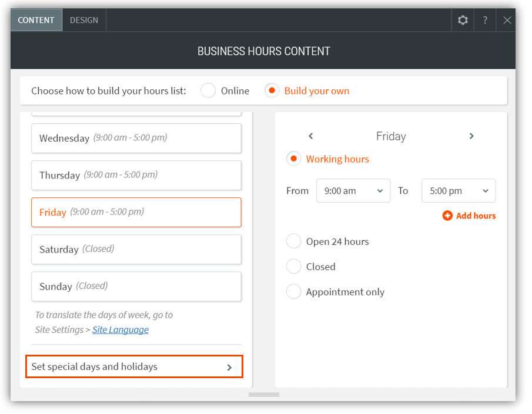This screenshot has width=532, height=414.
Task: Switch to the Content tab
Action: tap(36, 20)
